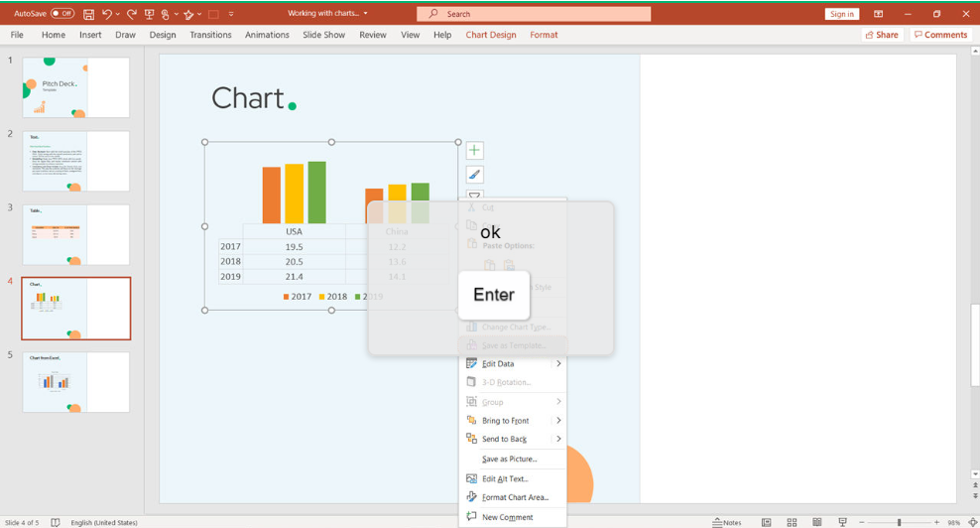Switch to Reading View icon
980x528 pixels.
817,522
